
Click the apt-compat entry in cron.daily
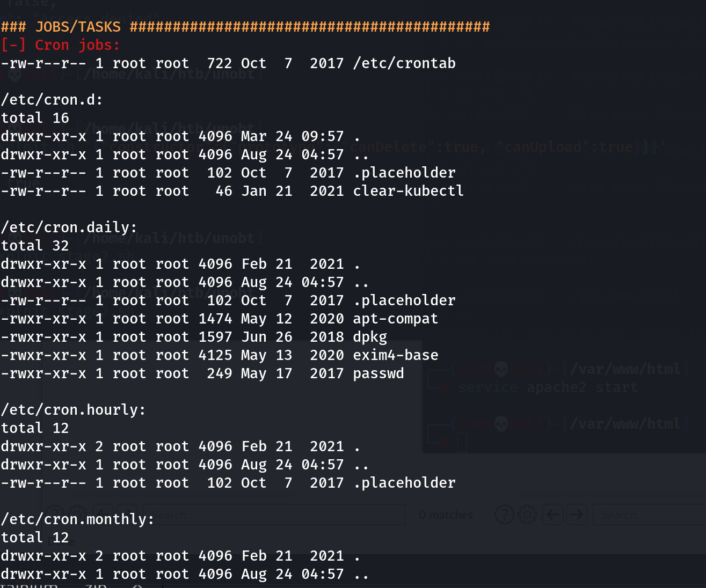click(395, 319)
